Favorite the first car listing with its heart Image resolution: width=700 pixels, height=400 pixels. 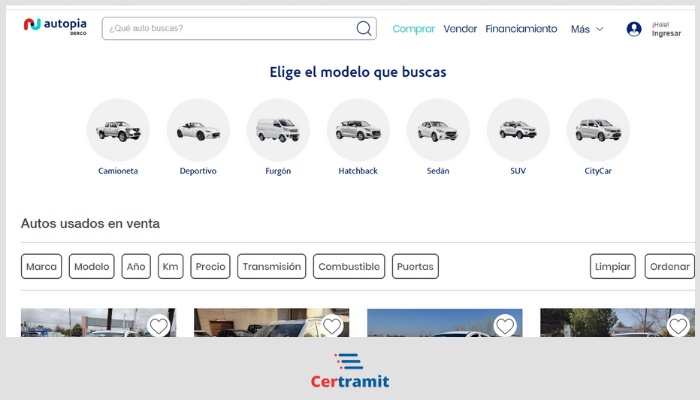[x=158, y=326]
